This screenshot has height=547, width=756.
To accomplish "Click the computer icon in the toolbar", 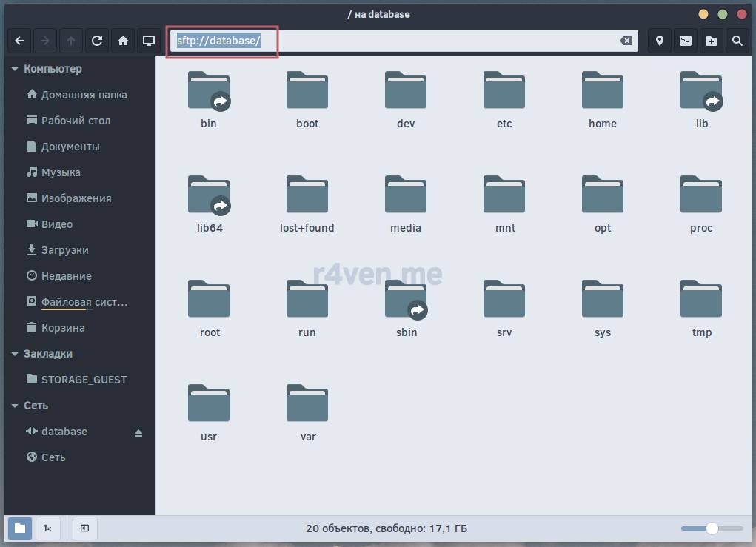I will pos(149,41).
